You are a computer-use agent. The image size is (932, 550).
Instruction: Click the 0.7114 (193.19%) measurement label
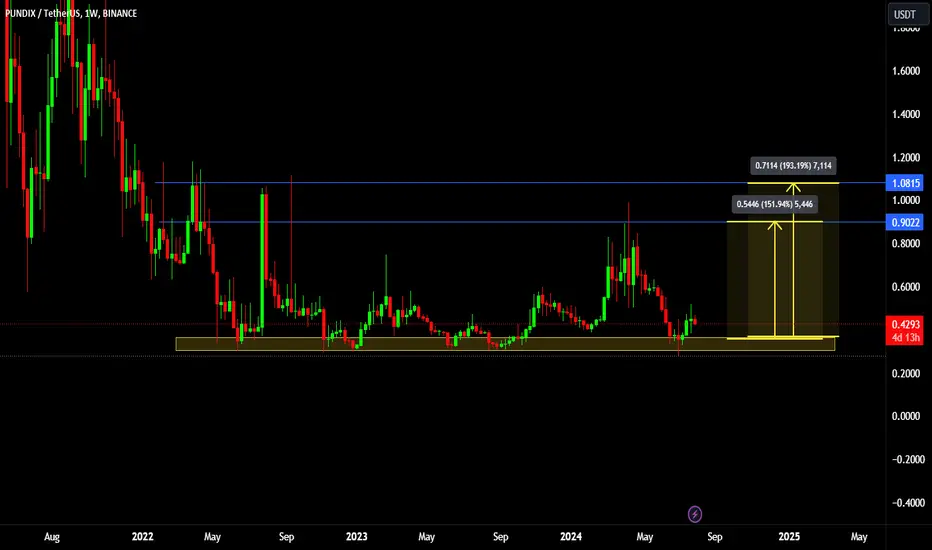793,166
